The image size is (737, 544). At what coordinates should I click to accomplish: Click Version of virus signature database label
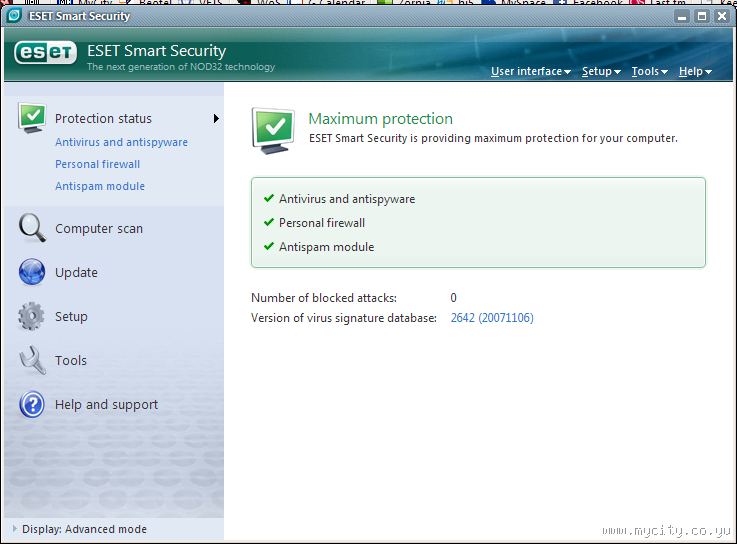point(344,318)
